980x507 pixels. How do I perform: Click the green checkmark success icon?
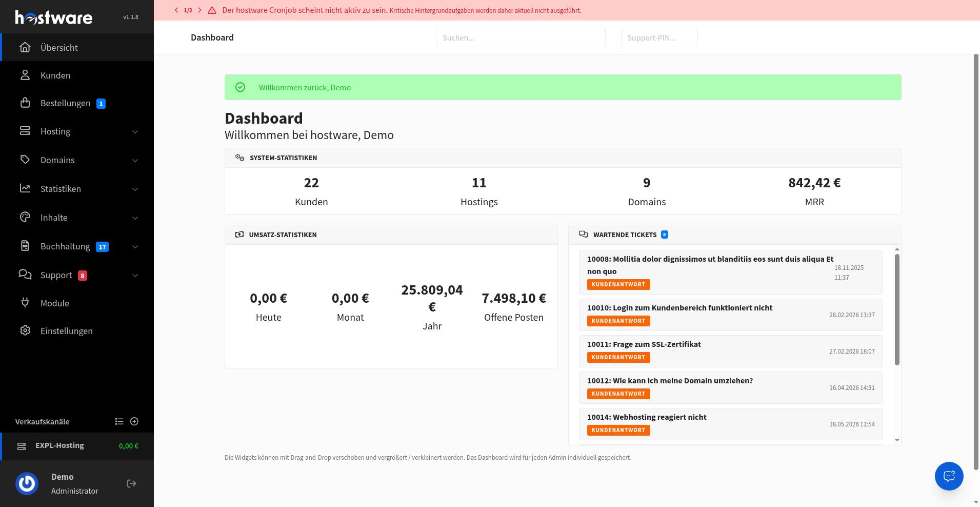240,87
